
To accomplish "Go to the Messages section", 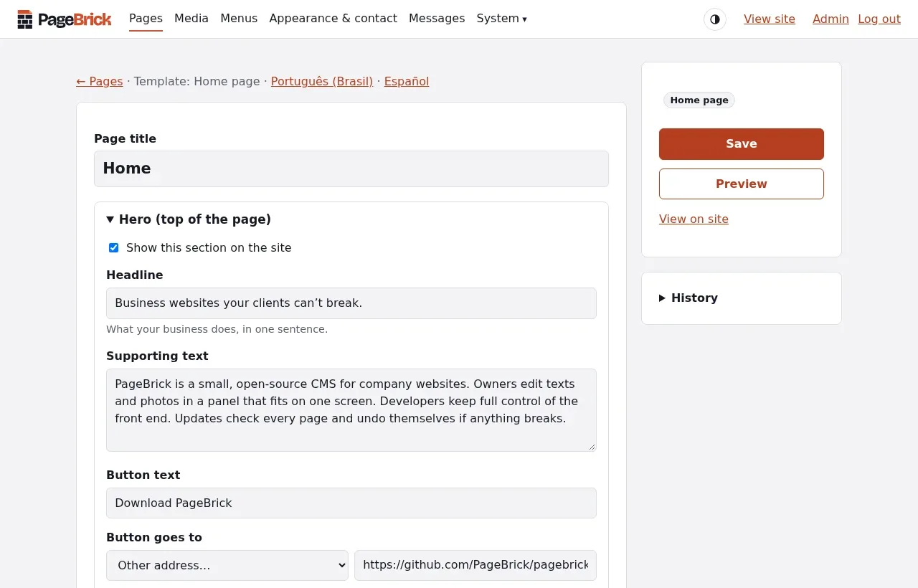I will pyautogui.click(x=437, y=19).
